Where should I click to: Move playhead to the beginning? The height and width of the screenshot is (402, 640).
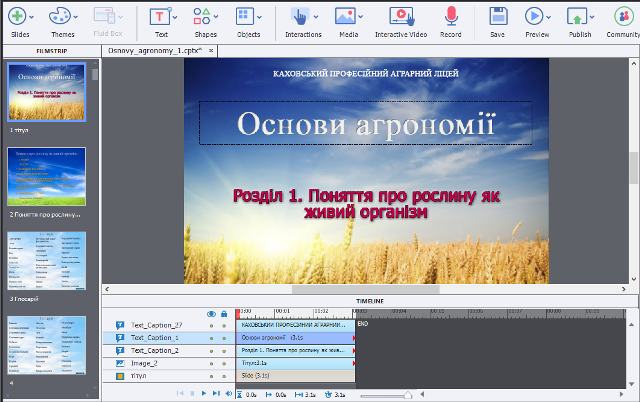click(x=180, y=393)
